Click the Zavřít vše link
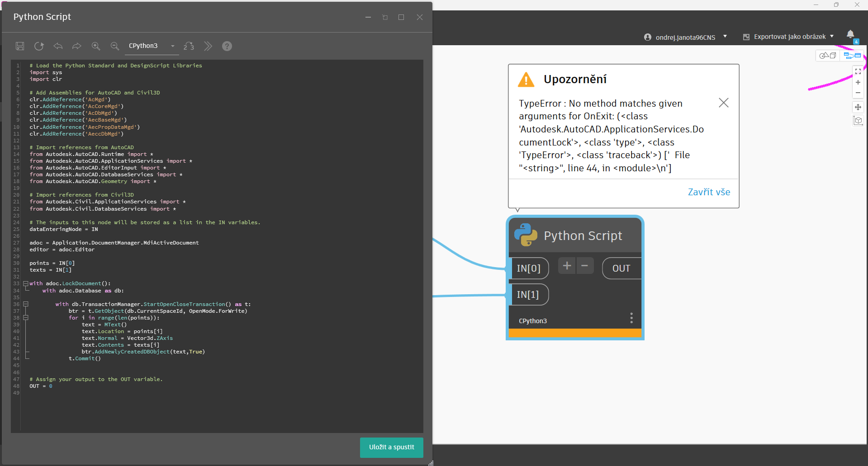 point(708,192)
